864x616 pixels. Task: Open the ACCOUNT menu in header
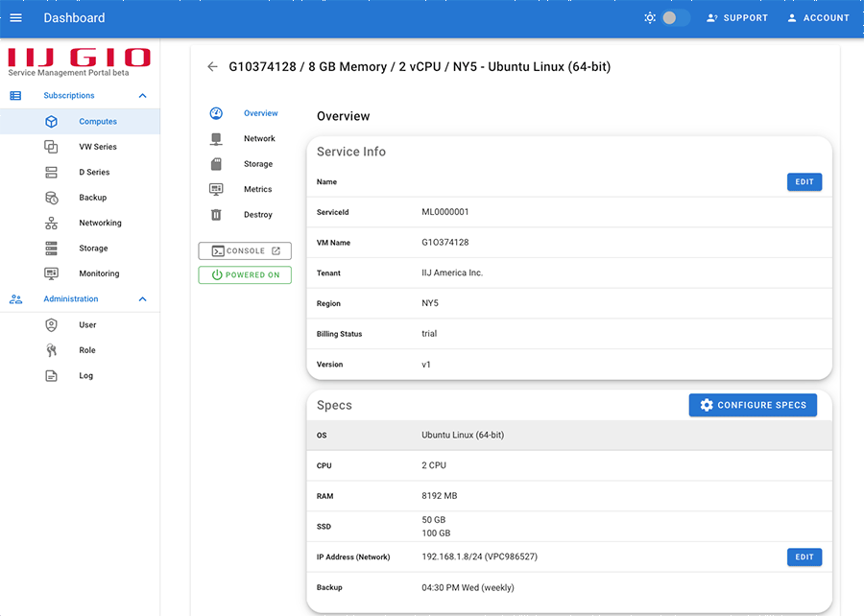817,17
